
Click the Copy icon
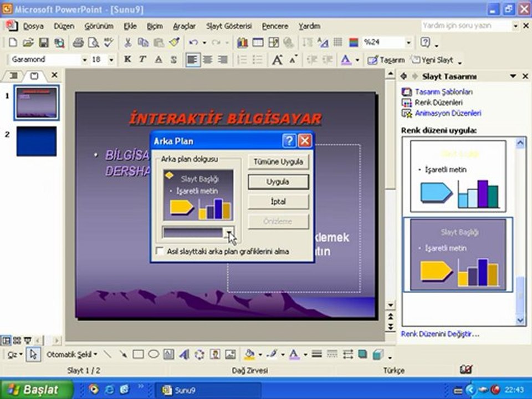click(x=143, y=43)
